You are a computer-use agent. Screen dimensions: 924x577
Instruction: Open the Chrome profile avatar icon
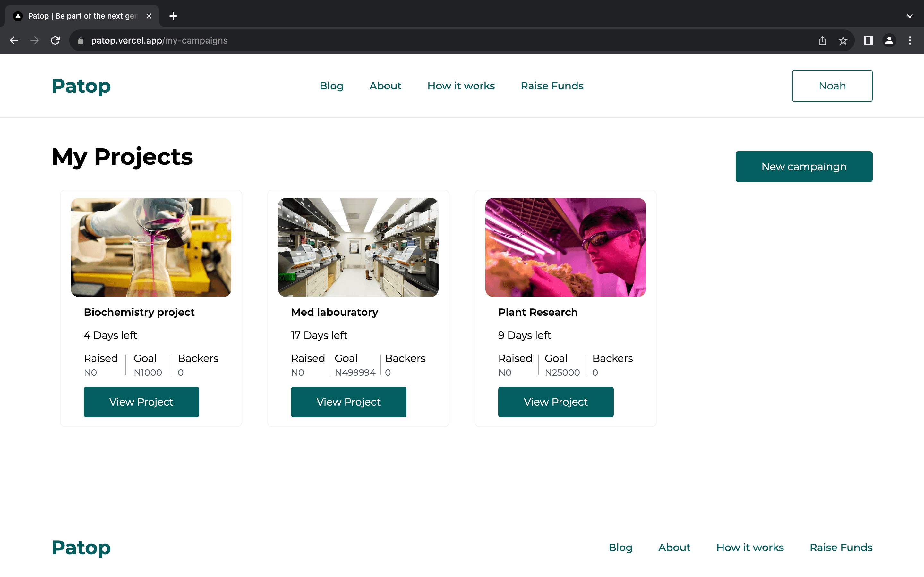click(889, 40)
